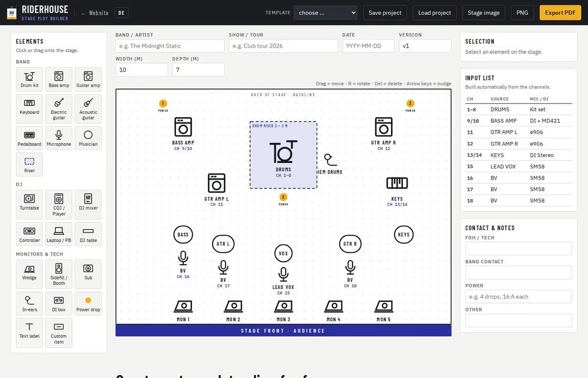Viewport: 588px width, 378px height.
Task: Add a Pedalboard element
Action: point(29,138)
